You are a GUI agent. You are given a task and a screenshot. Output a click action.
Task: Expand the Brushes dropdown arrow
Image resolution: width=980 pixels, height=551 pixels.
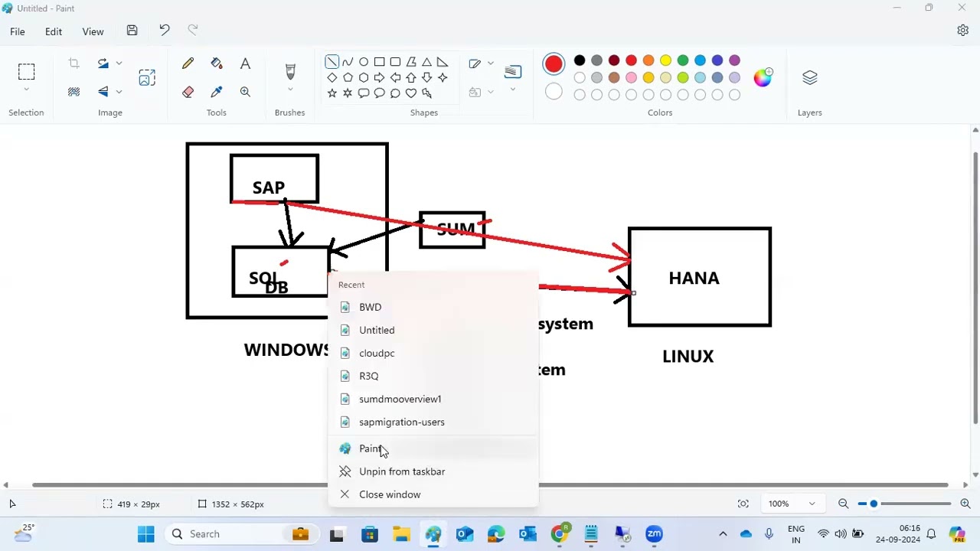pos(290,91)
